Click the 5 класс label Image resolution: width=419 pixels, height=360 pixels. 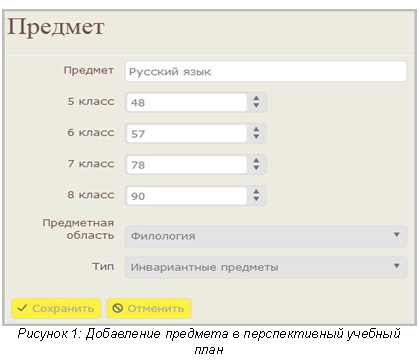coord(91,101)
